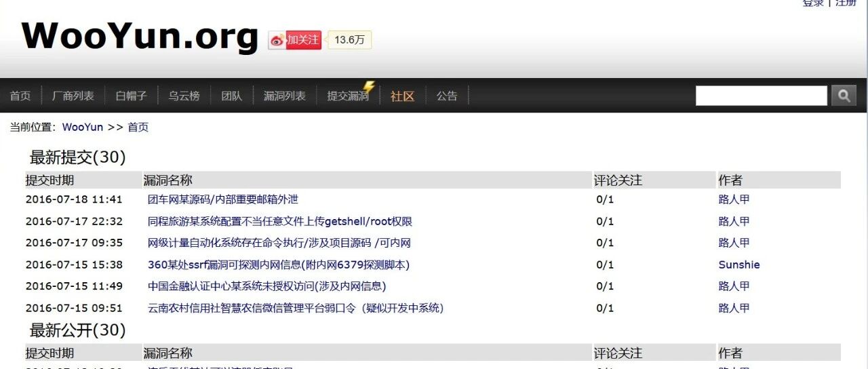Click the date 2016-07-15 11:49
This screenshot has width=868, height=369.
pos(74,286)
